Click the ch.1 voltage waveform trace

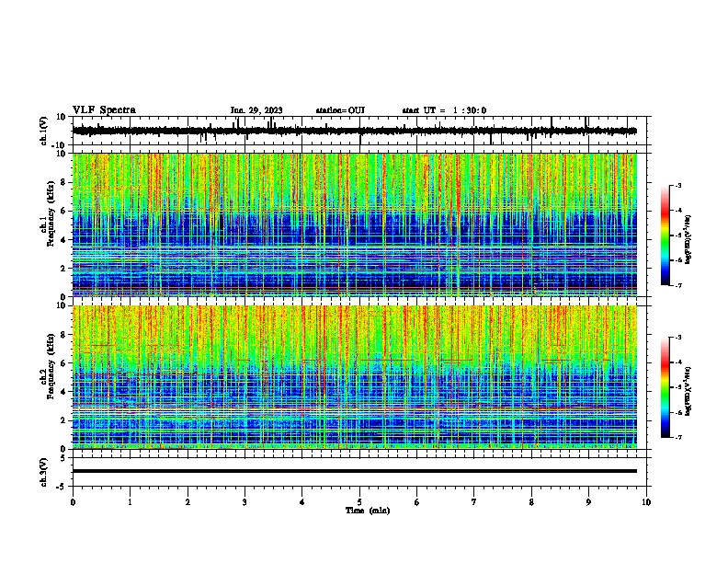[x=355, y=131]
